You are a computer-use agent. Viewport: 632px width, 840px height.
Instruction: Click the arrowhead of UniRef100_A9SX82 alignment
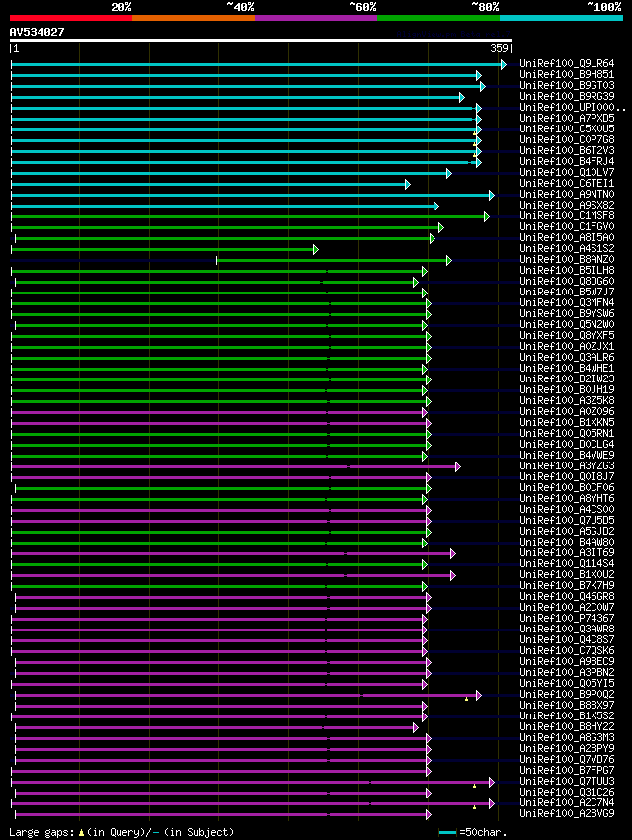pos(436,207)
